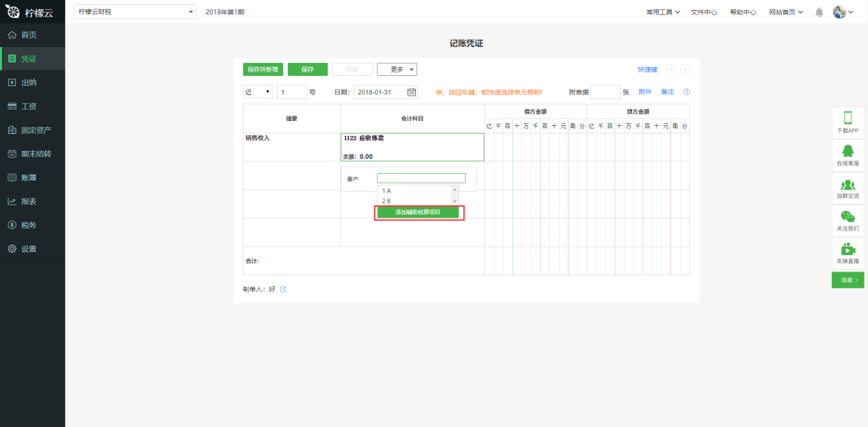868x427 pixels.
Task: Expand the 更多 dropdown button
Action: [397, 69]
